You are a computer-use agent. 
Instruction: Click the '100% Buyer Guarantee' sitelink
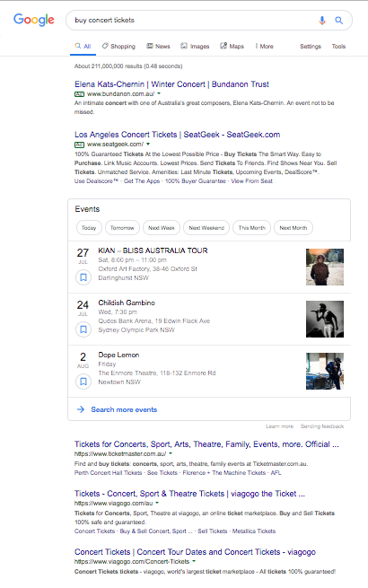[196, 180]
